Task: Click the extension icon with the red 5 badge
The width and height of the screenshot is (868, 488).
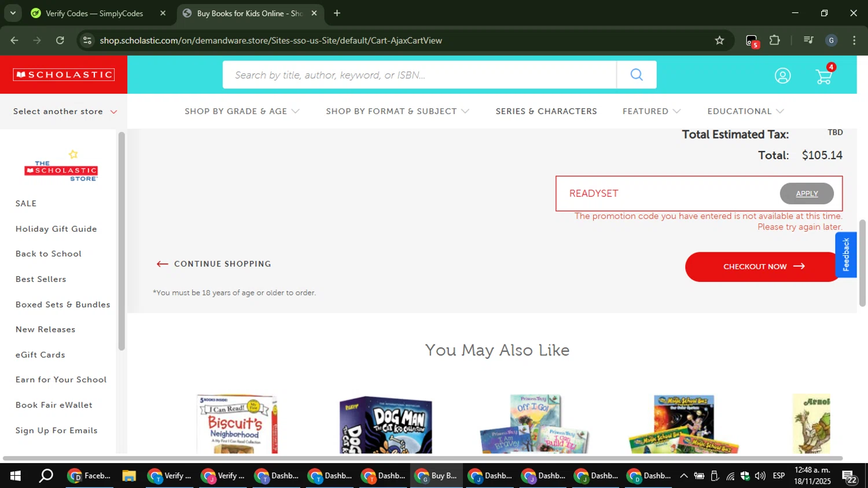Action: [x=752, y=41]
